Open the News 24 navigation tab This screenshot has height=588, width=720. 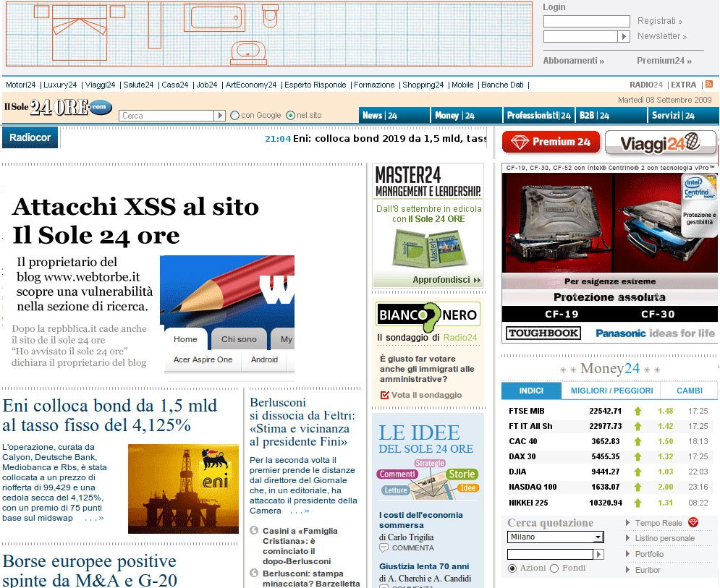click(x=394, y=116)
